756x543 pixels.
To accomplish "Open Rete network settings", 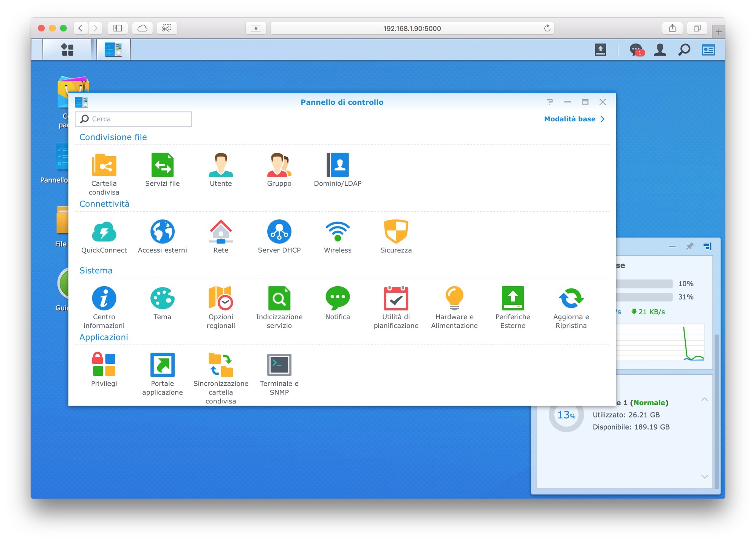I will tap(221, 237).
